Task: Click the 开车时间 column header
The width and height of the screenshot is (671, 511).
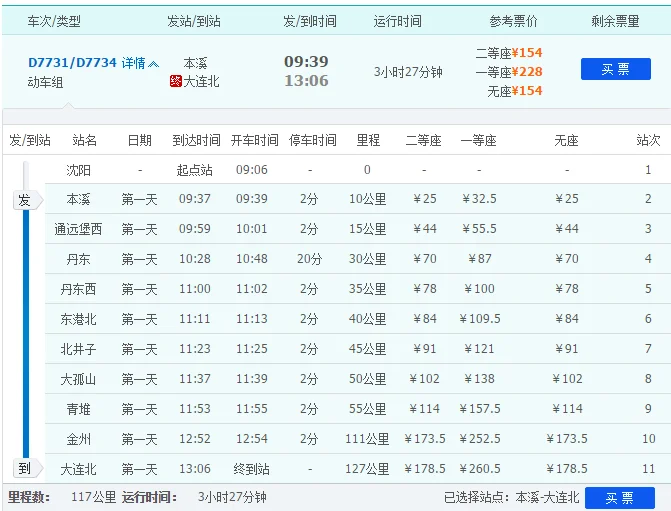Action: [x=255, y=140]
